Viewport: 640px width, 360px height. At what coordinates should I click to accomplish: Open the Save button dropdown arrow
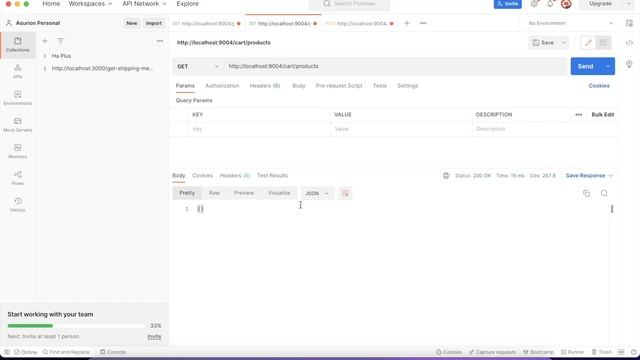click(x=564, y=42)
